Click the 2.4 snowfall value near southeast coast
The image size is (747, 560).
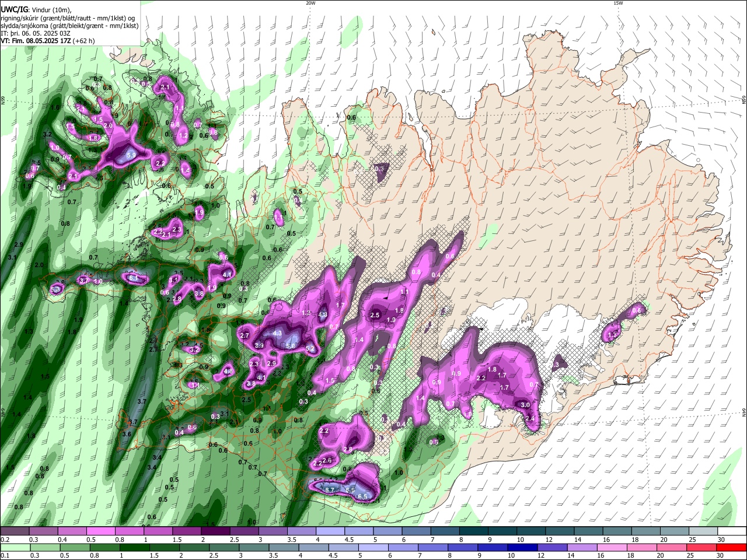click(x=530, y=418)
